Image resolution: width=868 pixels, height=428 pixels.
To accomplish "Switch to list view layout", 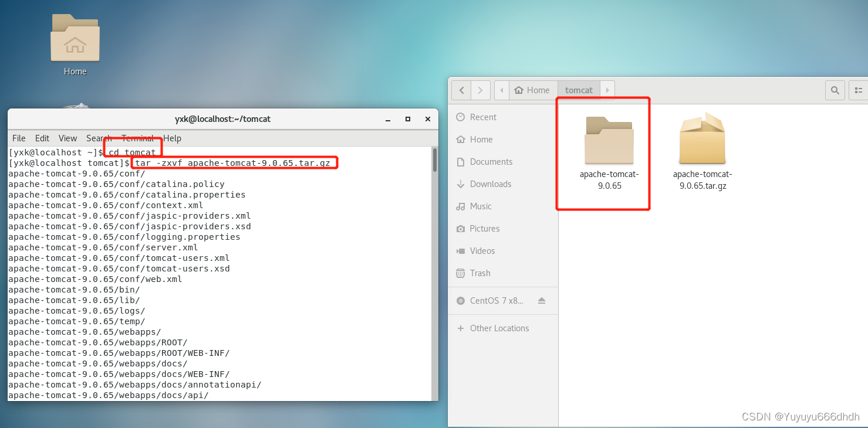I will click(858, 90).
